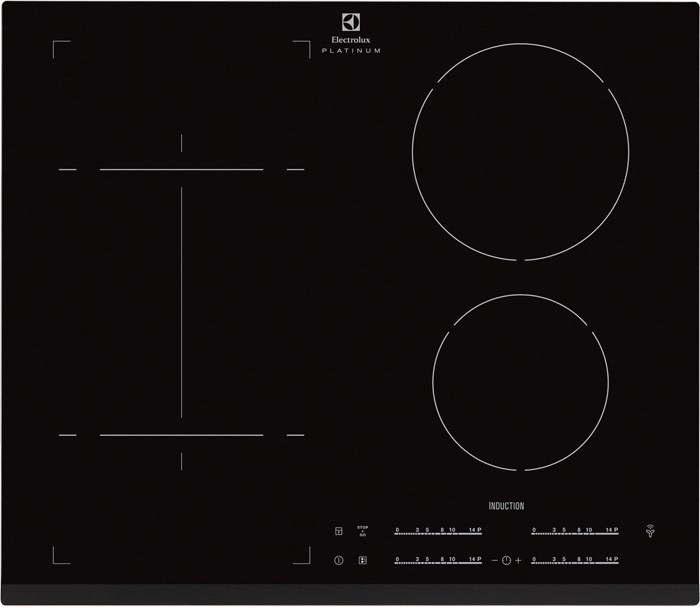The height and width of the screenshot is (608, 700).
Task: Decrease timer with minus button
Action: click(x=494, y=560)
